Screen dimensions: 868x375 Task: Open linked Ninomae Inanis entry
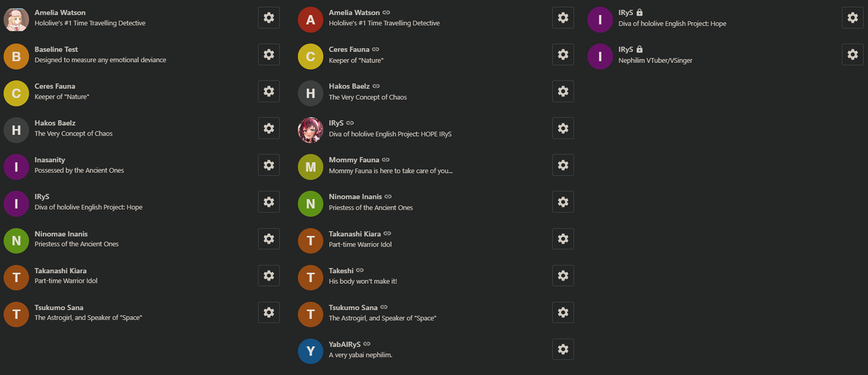424,202
